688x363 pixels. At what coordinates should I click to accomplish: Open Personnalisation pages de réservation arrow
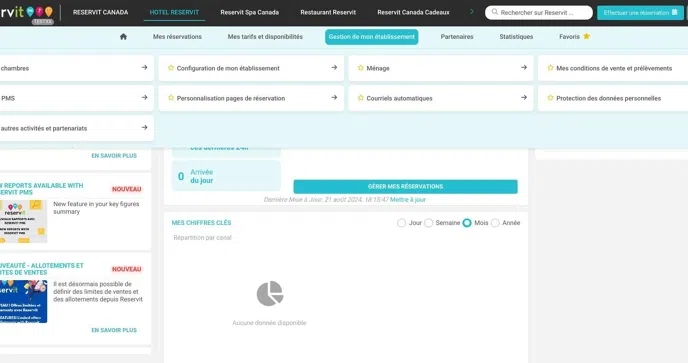[334, 97]
